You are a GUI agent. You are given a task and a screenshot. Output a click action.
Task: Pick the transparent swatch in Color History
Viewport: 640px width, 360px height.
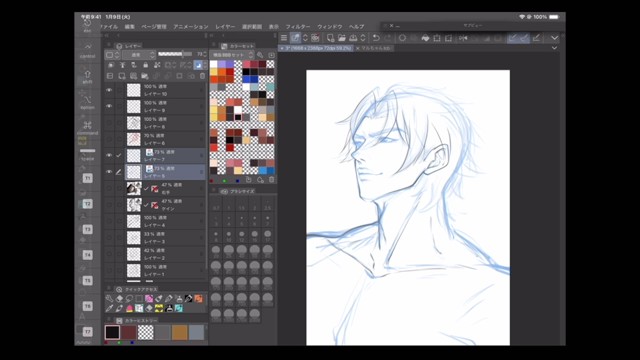146,332
